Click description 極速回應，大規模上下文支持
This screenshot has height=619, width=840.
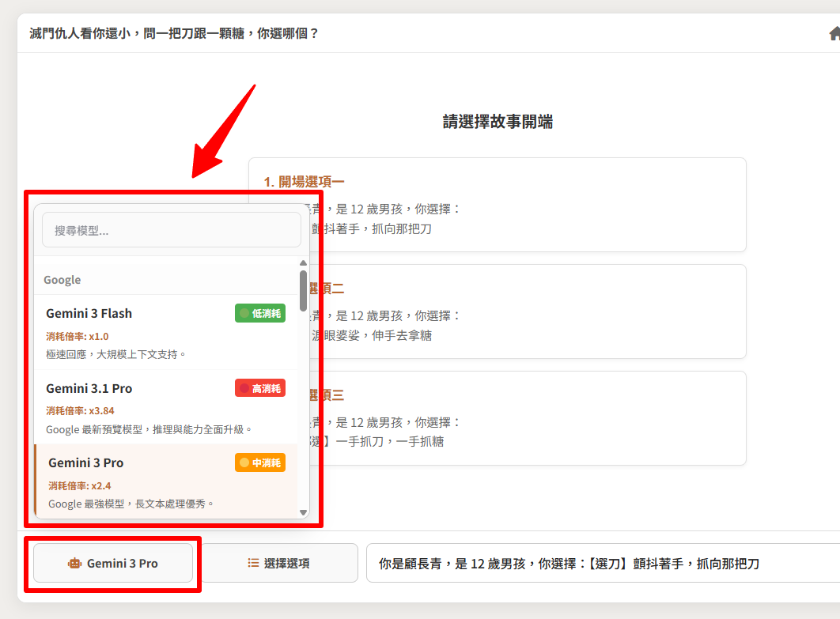115,354
